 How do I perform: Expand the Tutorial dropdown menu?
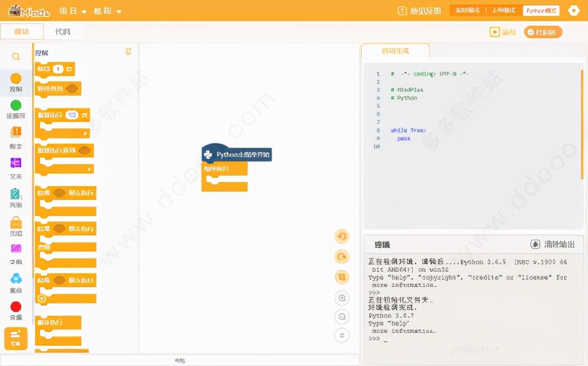point(108,11)
